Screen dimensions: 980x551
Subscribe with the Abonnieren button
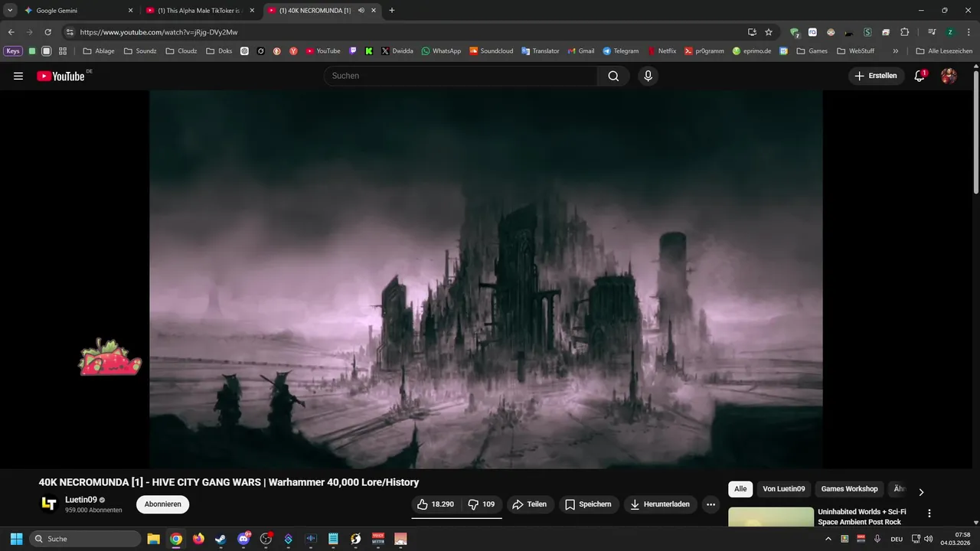[163, 504]
